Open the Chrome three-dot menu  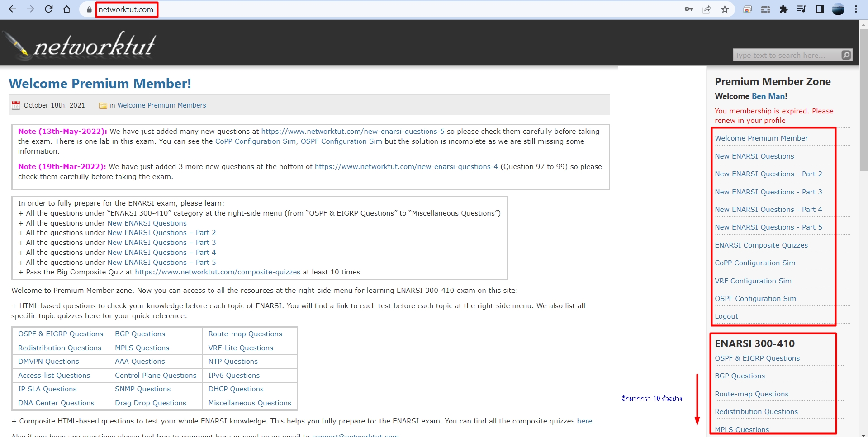tap(856, 9)
